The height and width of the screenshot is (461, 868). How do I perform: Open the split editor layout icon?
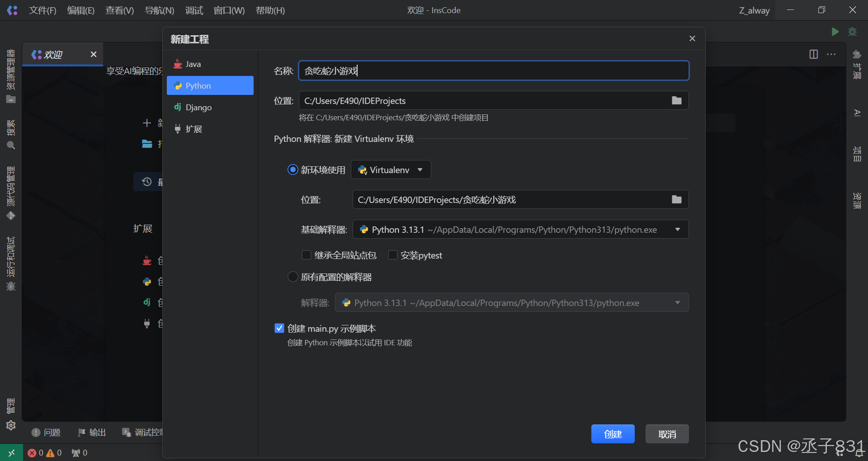pyautogui.click(x=813, y=54)
